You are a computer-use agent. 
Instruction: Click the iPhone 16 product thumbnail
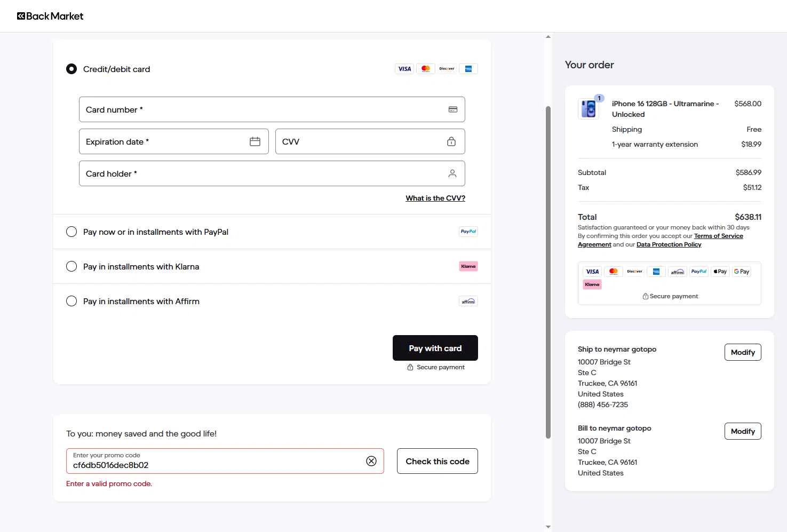pyautogui.click(x=589, y=108)
